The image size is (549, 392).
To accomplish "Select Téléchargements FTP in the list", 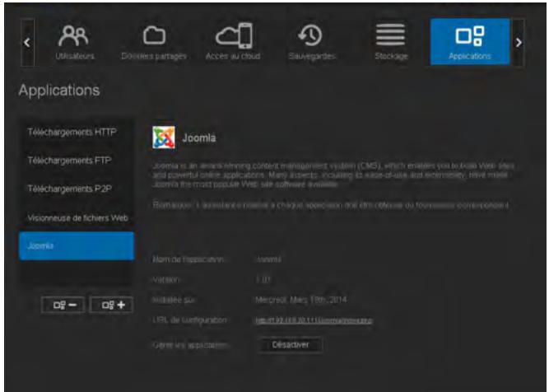I will click(77, 161).
